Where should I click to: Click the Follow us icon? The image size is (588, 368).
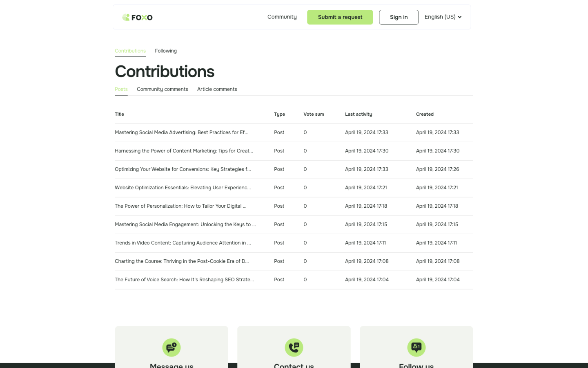coord(416,348)
